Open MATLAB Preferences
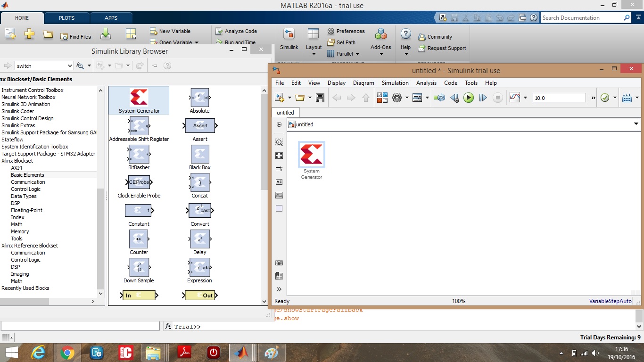644x362 pixels. [346, 31]
